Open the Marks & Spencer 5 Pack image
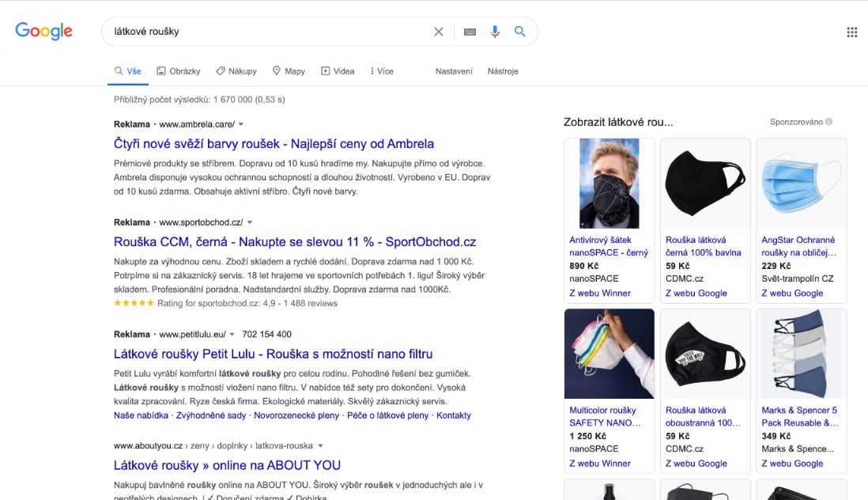This screenshot has width=868, height=500. pos(802,354)
